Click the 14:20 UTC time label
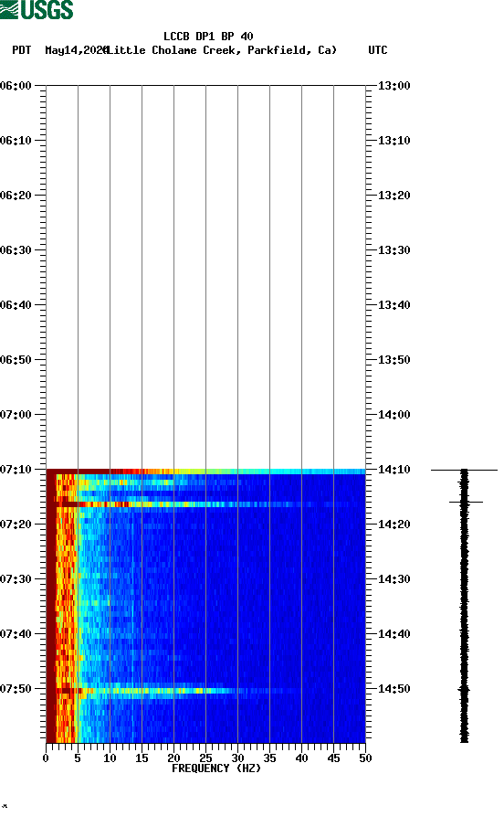Image resolution: width=504 pixels, height=816 pixels. (x=394, y=525)
